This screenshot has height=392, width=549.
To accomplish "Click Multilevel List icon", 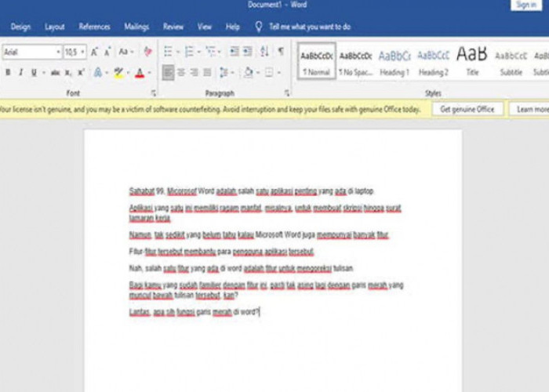I will pos(210,52).
